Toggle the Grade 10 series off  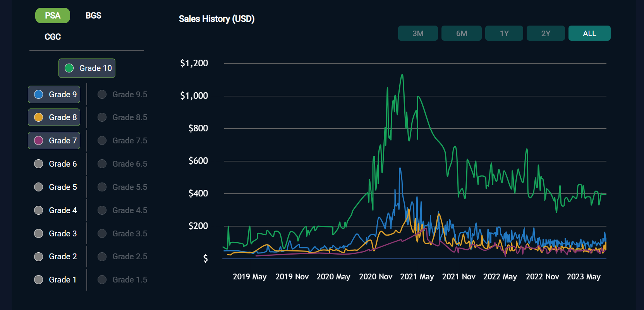pos(87,68)
